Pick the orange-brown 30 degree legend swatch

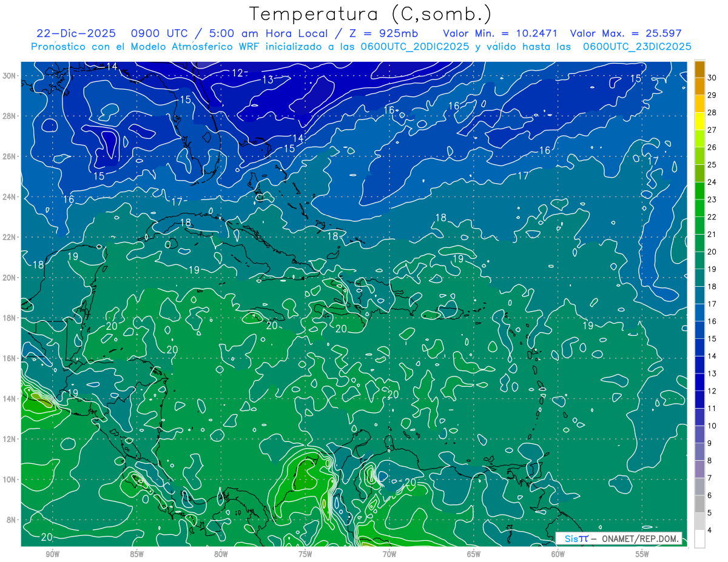699,69
